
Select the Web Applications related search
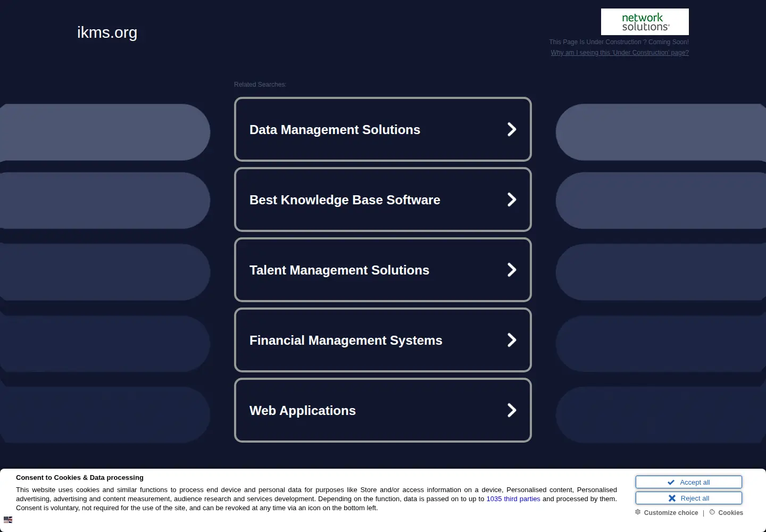pos(383,410)
